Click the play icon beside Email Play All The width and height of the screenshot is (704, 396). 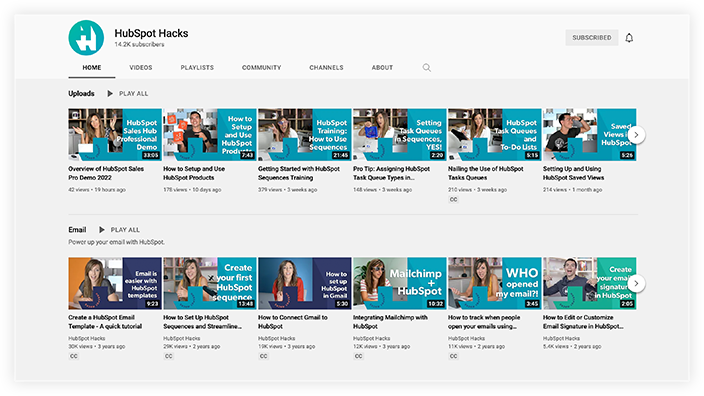[x=102, y=229]
